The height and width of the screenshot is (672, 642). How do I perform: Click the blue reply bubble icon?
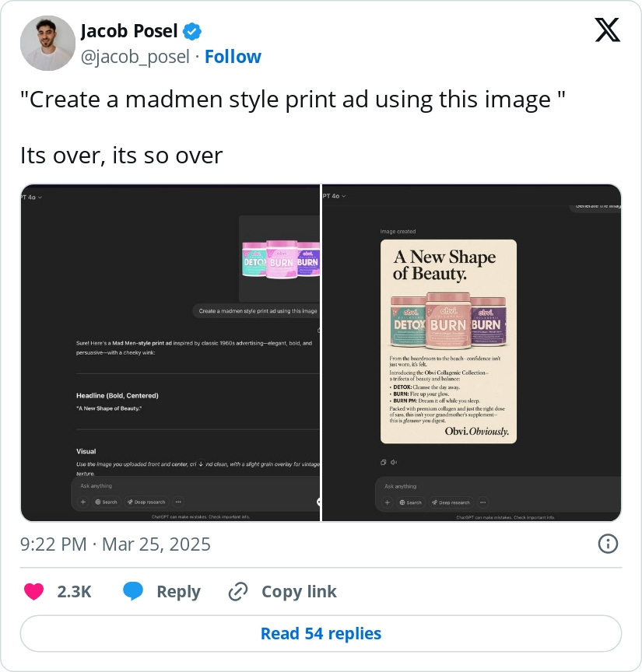133,591
